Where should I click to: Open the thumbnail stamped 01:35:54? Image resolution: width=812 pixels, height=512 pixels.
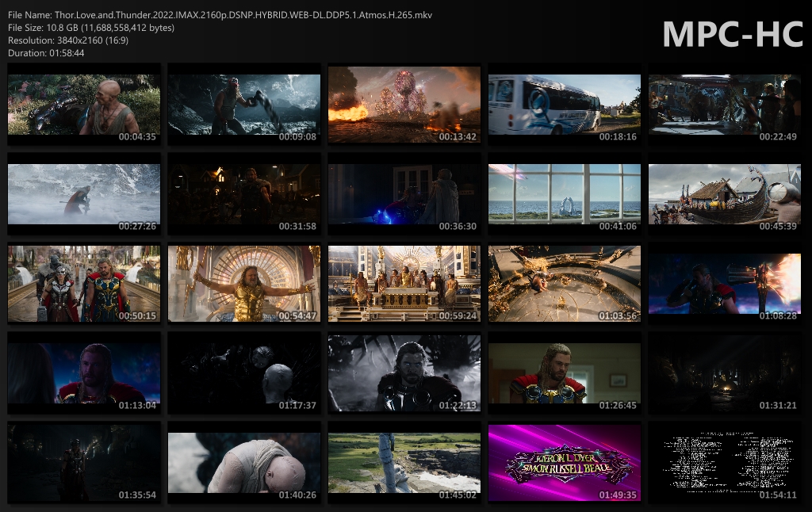pyautogui.click(x=84, y=462)
